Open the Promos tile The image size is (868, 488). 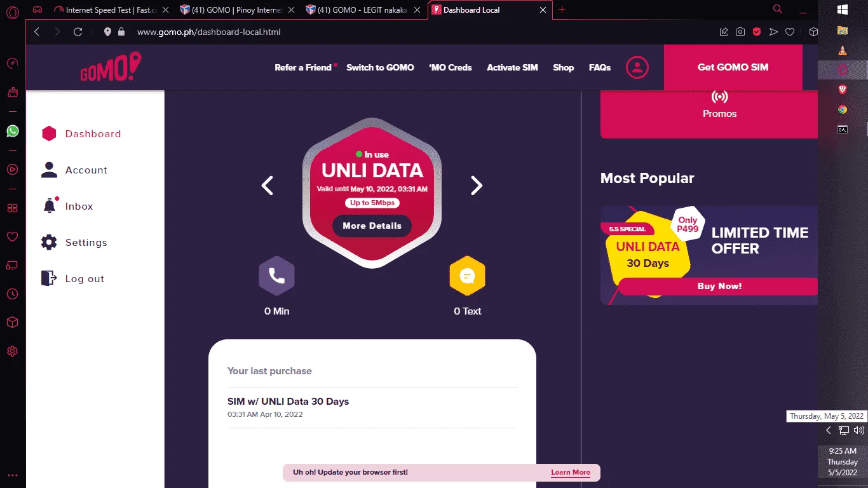pyautogui.click(x=709, y=114)
